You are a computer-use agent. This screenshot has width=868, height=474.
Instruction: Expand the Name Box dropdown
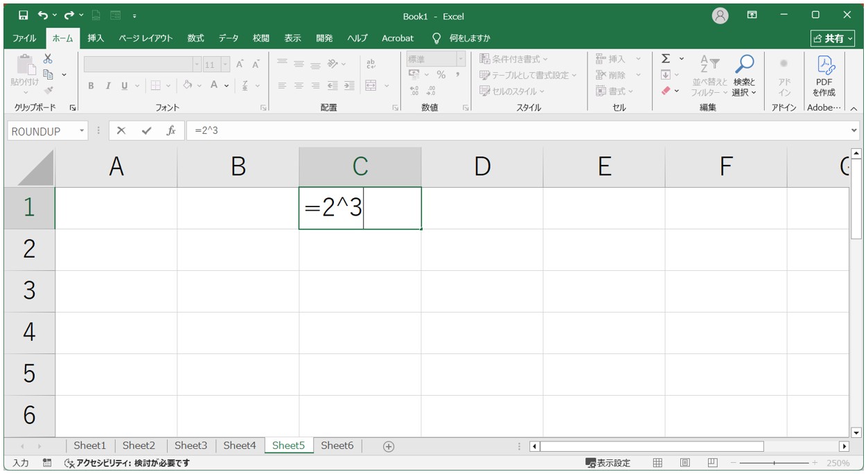[x=82, y=131]
